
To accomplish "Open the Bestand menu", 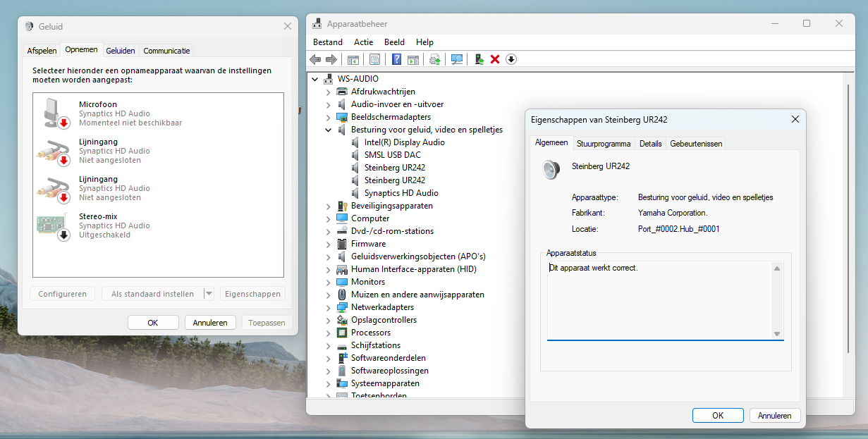I will [328, 42].
